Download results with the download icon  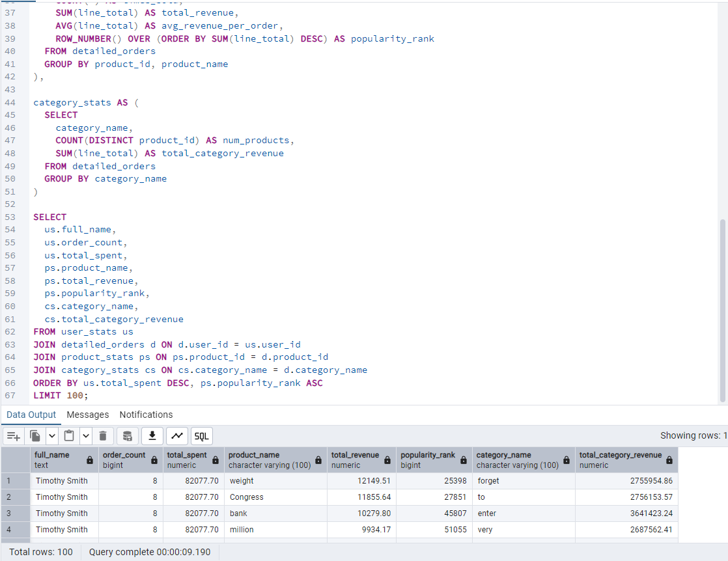point(152,436)
